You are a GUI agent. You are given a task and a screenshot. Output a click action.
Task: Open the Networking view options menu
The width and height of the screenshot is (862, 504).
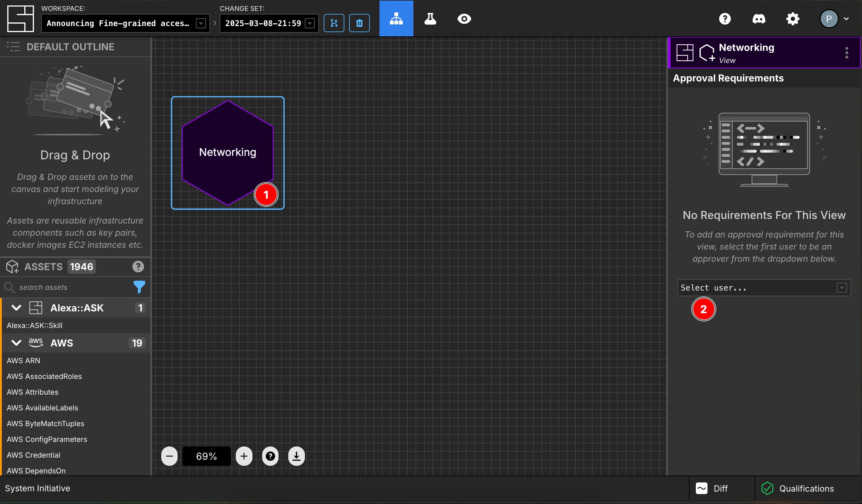(847, 53)
